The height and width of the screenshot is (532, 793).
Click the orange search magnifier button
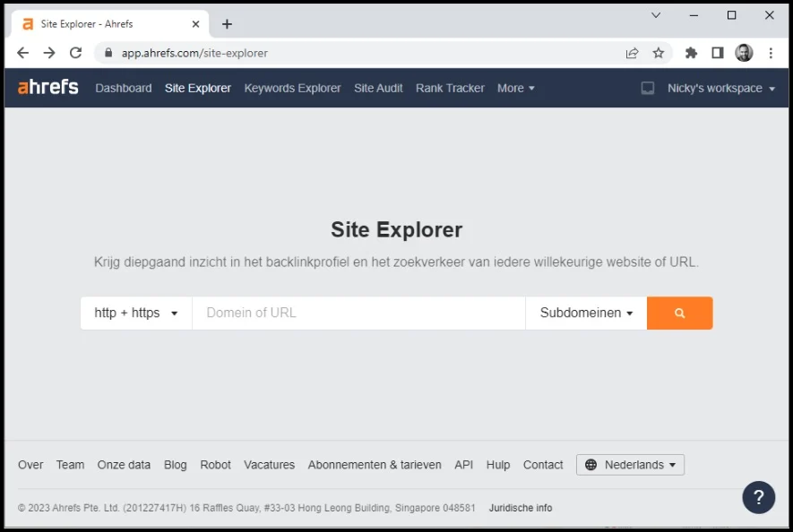pyautogui.click(x=679, y=313)
